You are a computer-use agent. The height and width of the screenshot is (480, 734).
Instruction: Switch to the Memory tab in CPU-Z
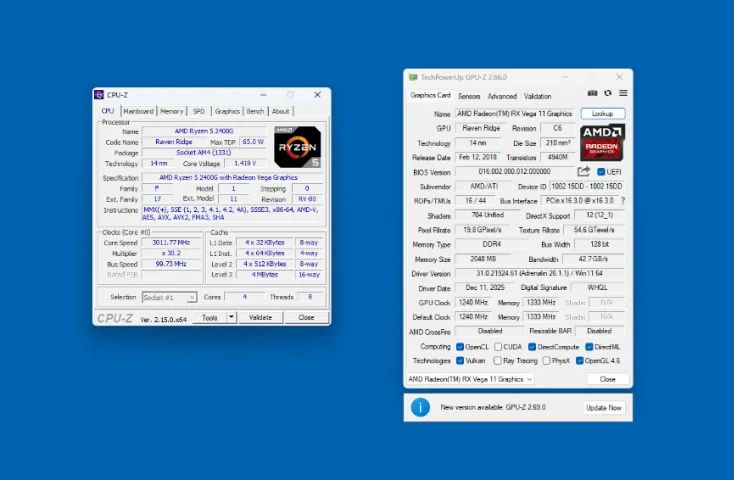[172, 111]
